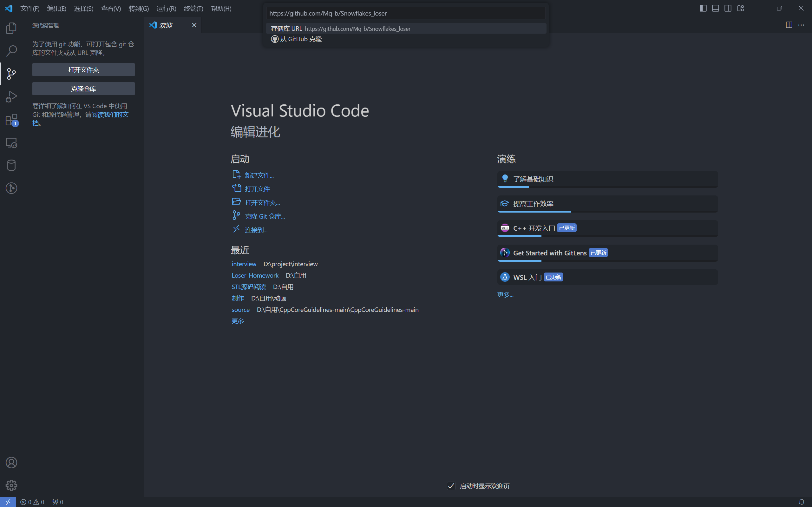Open the 提高工作效率 walkthrough
The width and height of the screenshot is (812, 507).
pos(607,204)
